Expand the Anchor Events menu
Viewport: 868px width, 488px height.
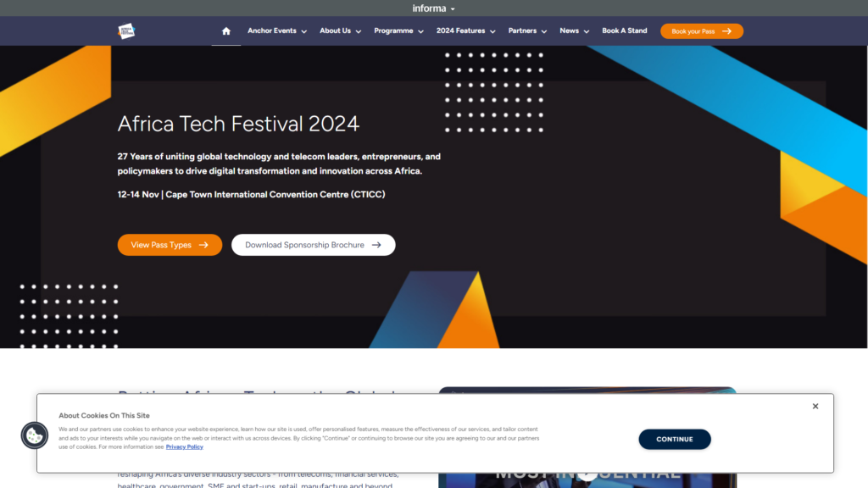(277, 31)
